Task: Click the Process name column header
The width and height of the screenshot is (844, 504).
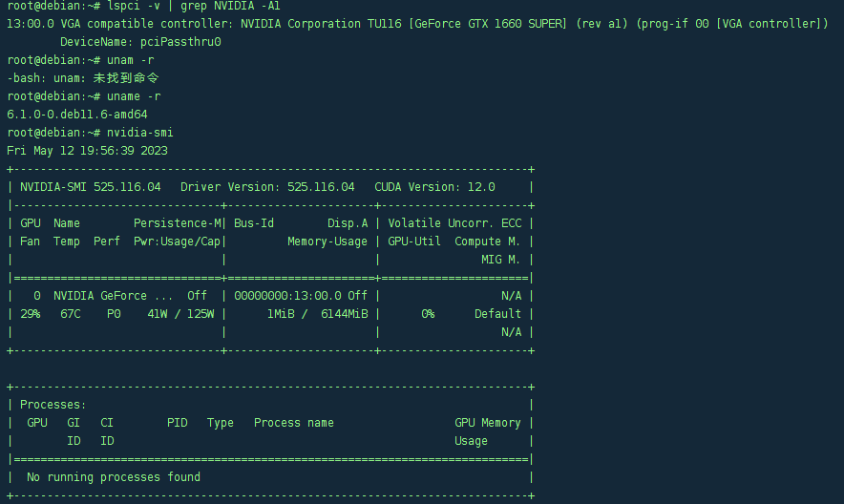Action: click(x=294, y=423)
